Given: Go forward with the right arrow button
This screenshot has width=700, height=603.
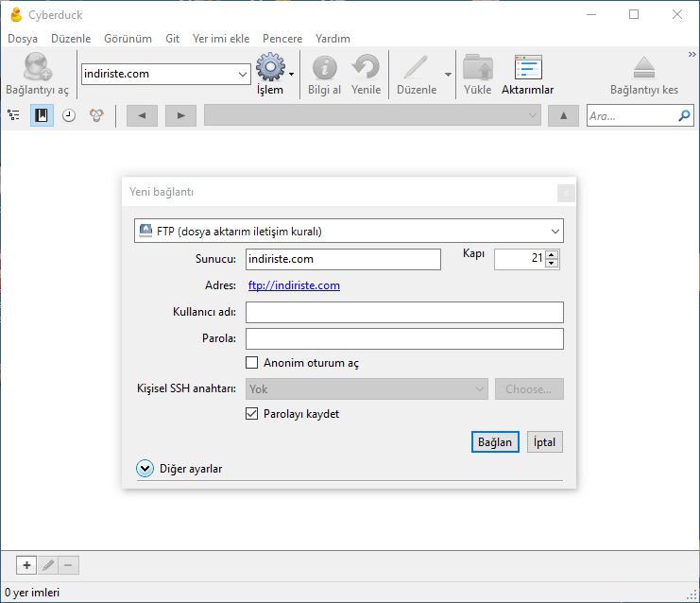Looking at the screenshot, I should click(x=180, y=115).
